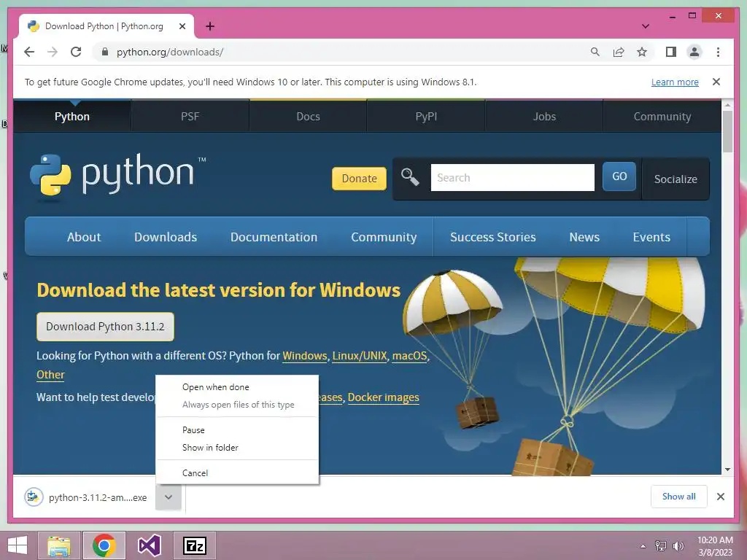Switch to the PyPI tab

click(426, 116)
